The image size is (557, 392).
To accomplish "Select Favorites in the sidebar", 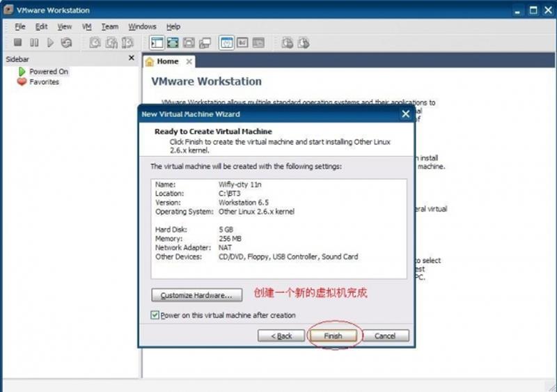I will point(44,81).
